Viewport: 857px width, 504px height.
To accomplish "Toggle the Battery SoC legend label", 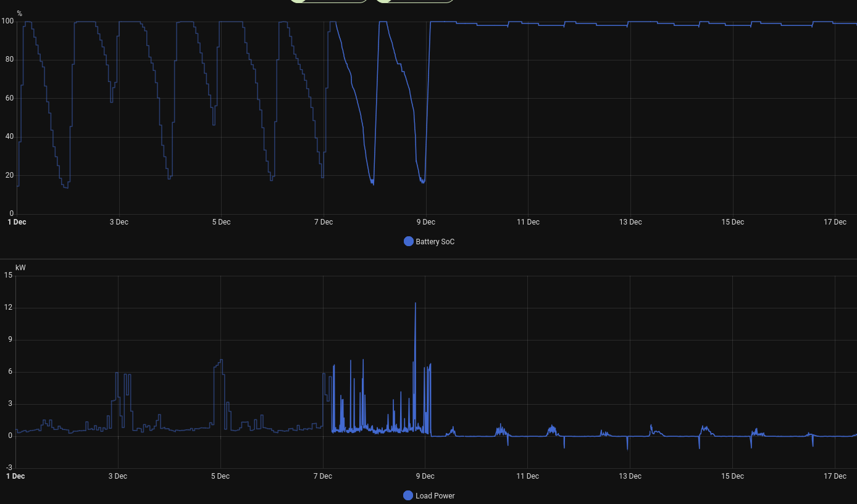I will coord(435,242).
